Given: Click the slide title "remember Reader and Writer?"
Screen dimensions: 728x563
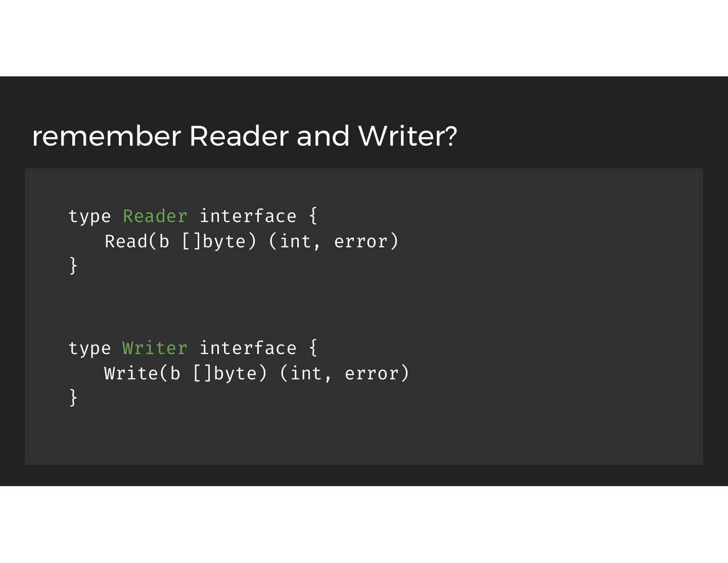Looking at the screenshot, I should point(244,136).
